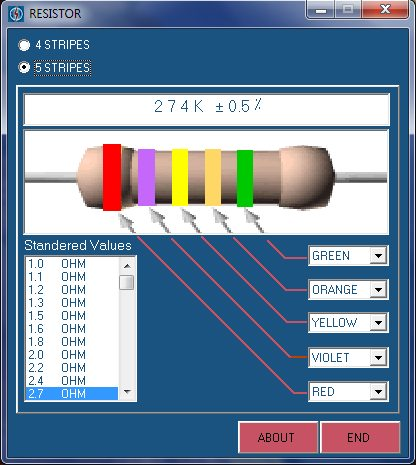The height and width of the screenshot is (465, 417).
Task: Minimize the RESISTOR window
Action: [321, 10]
